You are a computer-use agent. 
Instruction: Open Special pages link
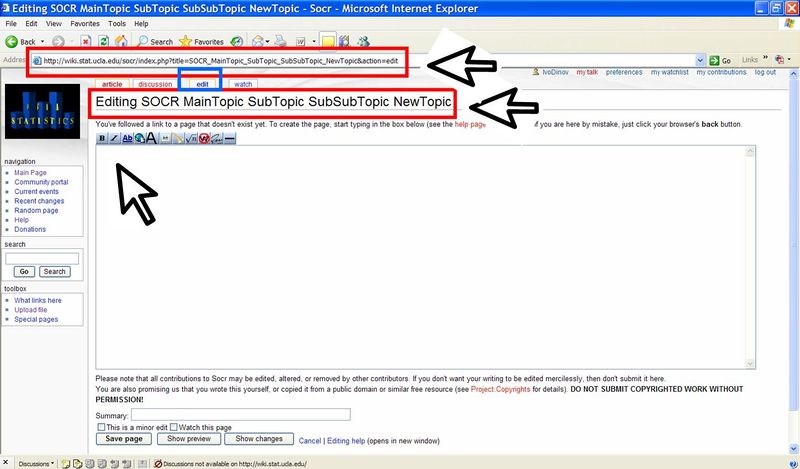(36, 319)
